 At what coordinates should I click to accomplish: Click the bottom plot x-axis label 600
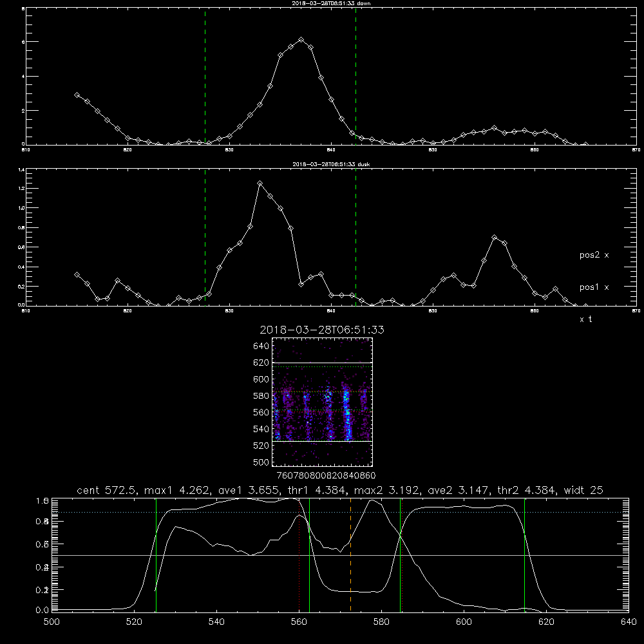tap(464, 622)
